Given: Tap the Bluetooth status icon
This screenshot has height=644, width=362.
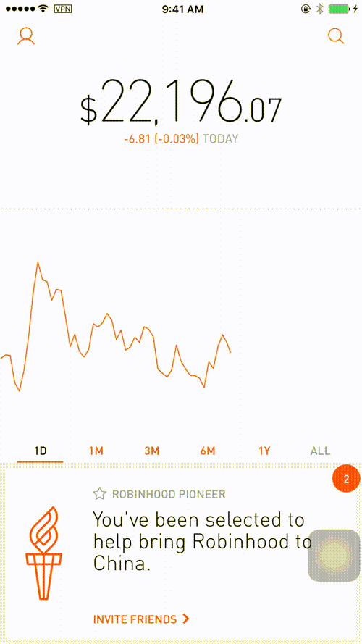Looking at the screenshot, I should point(320,9).
